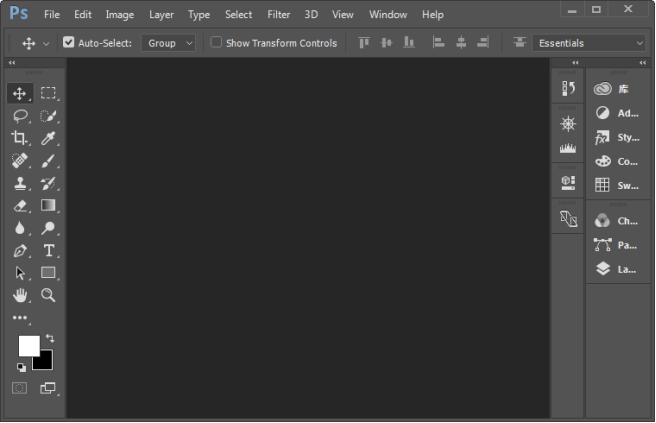This screenshot has height=423, width=656.
Task: Expand the narrow icon panel dock
Action: (575, 63)
